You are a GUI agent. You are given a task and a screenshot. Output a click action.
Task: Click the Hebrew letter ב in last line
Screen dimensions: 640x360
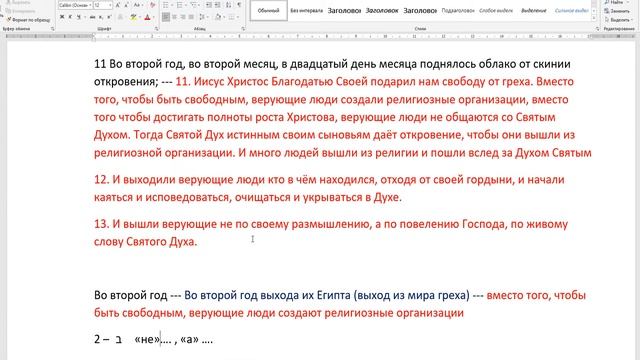coord(118,339)
